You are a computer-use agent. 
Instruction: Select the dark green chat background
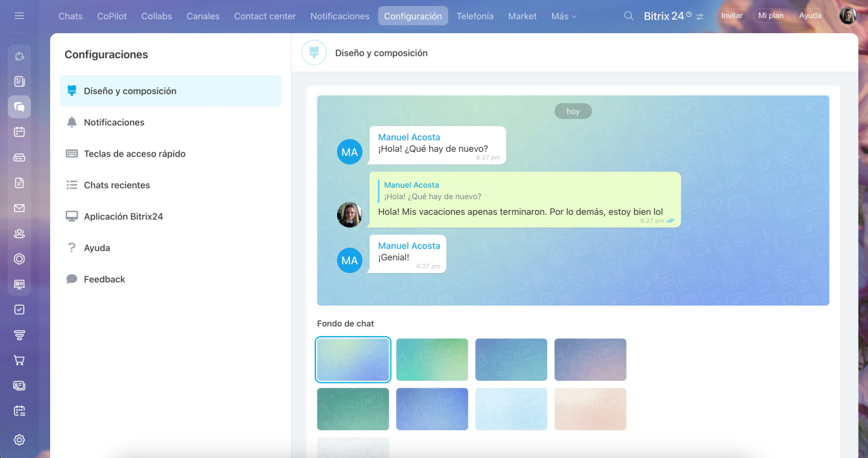tap(353, 409)
